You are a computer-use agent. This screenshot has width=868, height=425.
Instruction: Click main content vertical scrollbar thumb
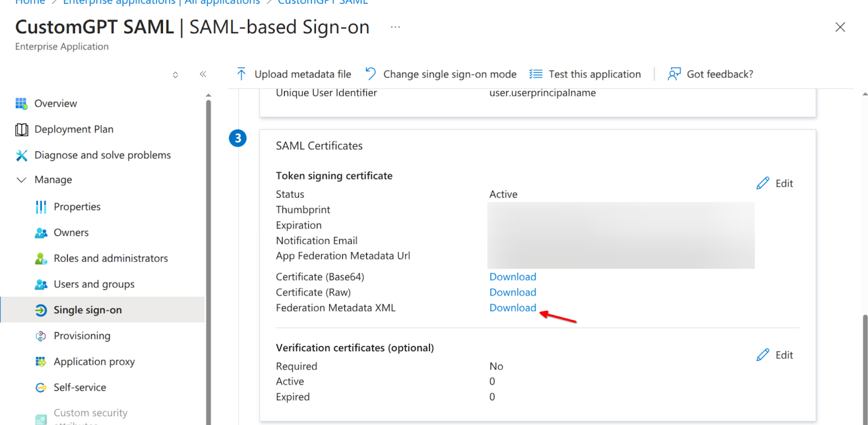click(865, 369)
